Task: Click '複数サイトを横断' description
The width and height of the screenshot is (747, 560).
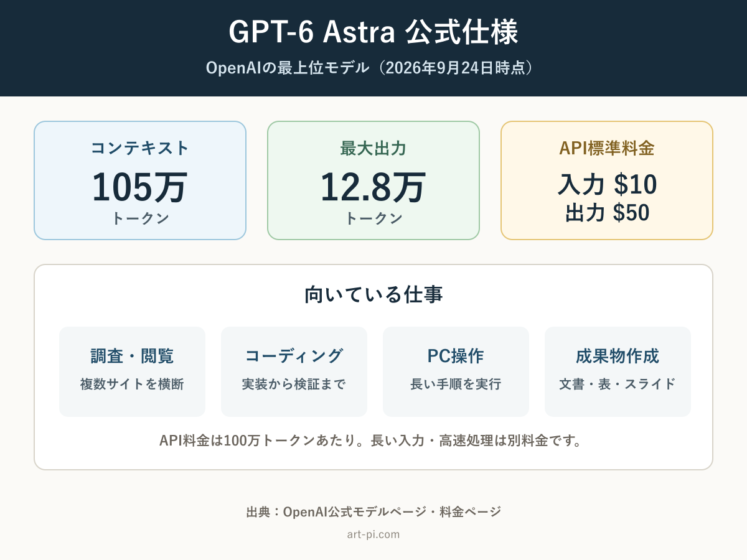Action: [x=132, y=384]
